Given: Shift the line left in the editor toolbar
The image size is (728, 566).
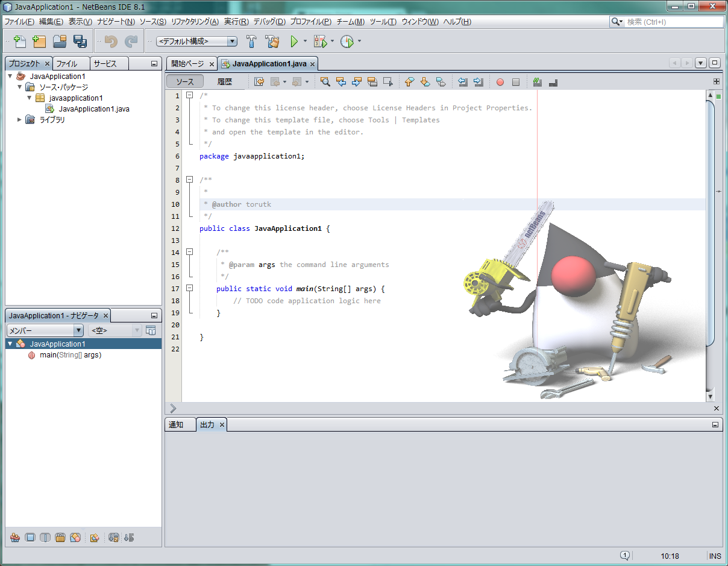Looking at the screenshot, I should pyautogui.click(x=463, y=82).
